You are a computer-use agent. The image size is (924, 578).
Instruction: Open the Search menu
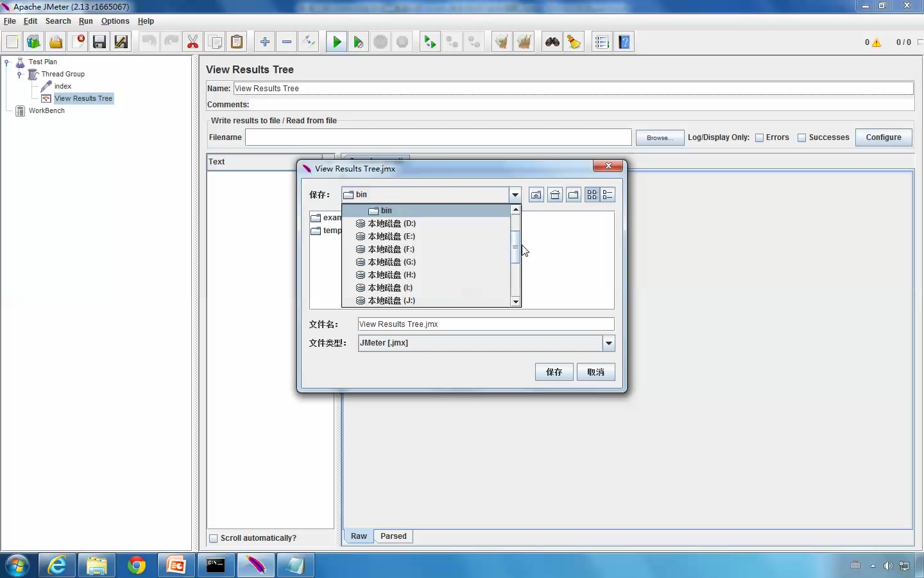(x=58, y=21)
